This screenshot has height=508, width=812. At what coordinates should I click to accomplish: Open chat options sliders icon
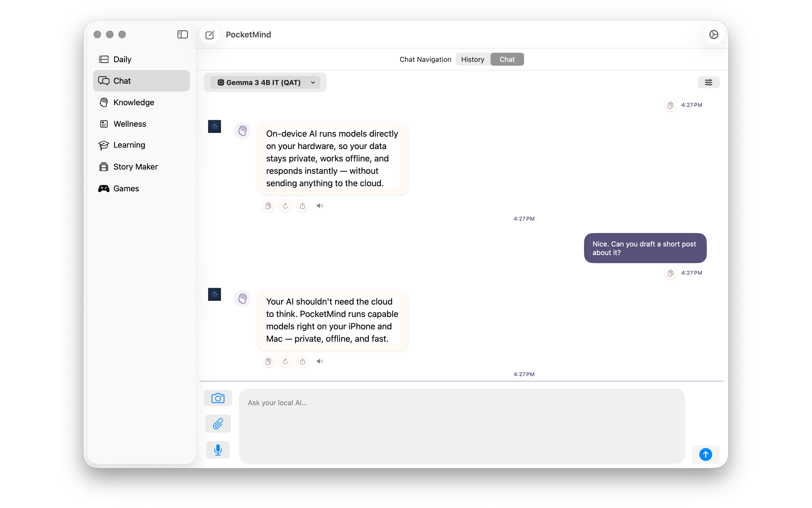(x=708, y=82)
